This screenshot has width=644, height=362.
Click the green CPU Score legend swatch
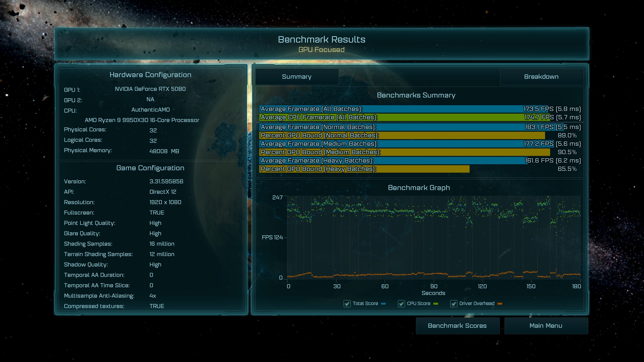[436, 304]
